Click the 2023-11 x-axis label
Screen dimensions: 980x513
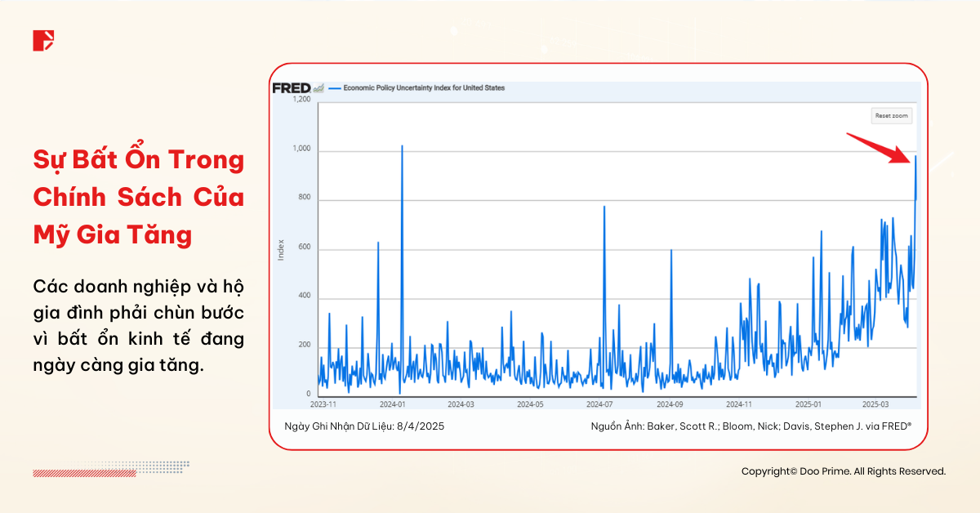323,404
